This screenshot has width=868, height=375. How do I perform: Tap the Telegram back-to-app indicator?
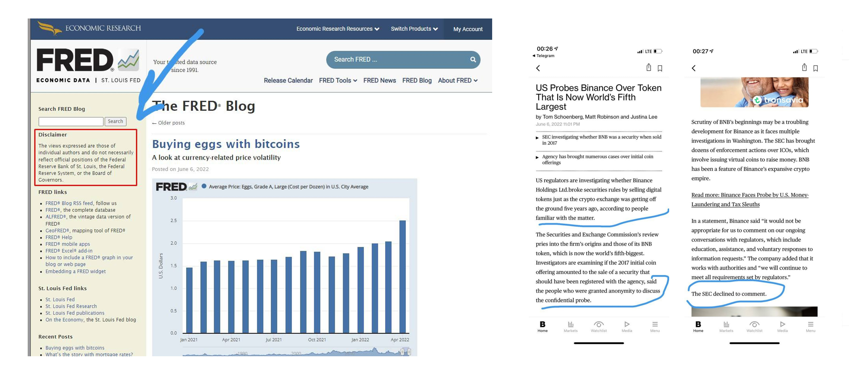coord(543,56)
